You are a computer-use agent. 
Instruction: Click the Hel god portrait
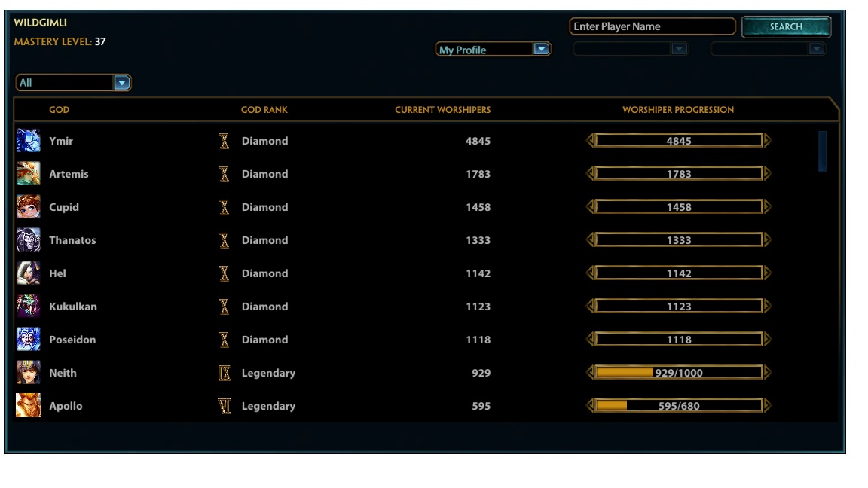click(29, 273)
